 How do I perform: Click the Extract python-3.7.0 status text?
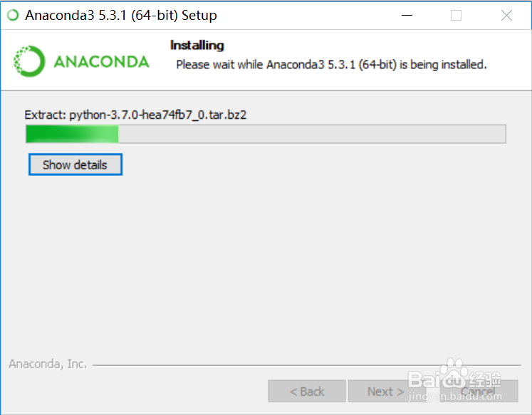tap(135, 115)
